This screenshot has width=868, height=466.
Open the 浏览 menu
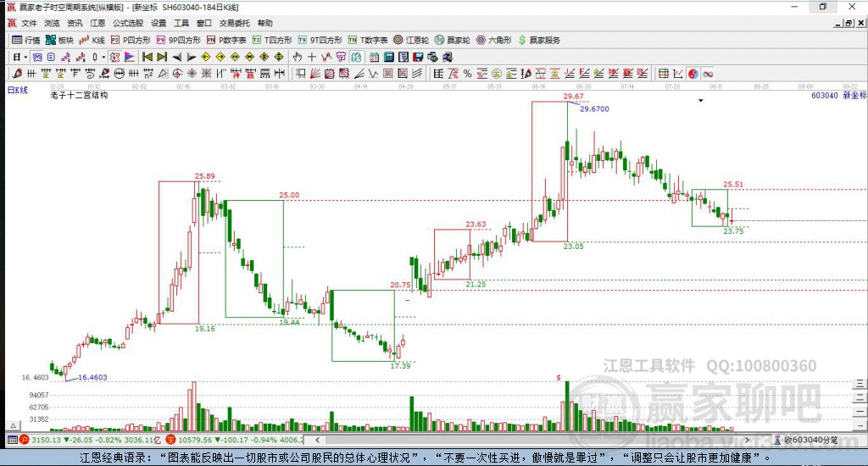click(x=52, y=23)
